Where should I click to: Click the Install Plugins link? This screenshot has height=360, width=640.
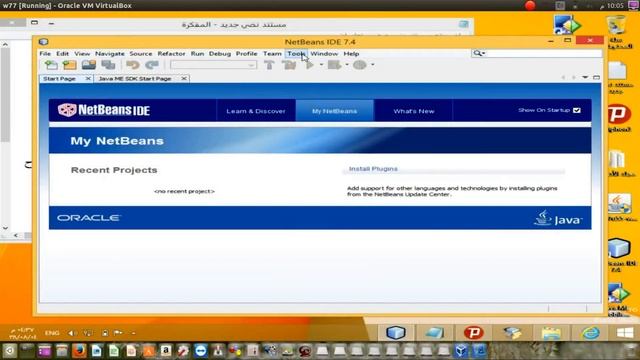pyautogui.click(x=373, y=169)
